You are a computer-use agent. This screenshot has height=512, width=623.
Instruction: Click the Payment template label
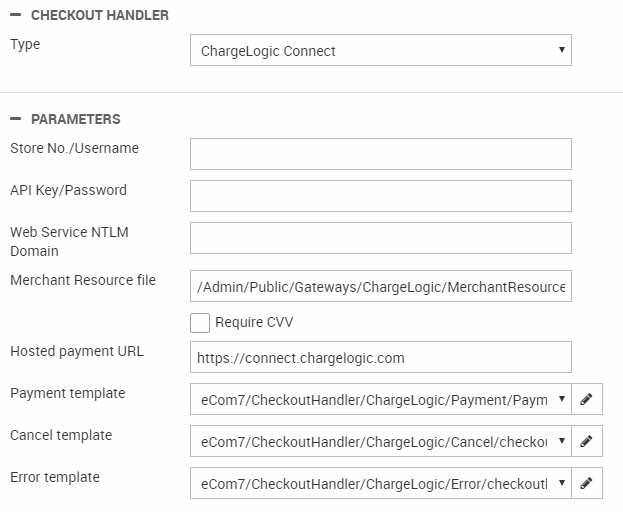68,393
